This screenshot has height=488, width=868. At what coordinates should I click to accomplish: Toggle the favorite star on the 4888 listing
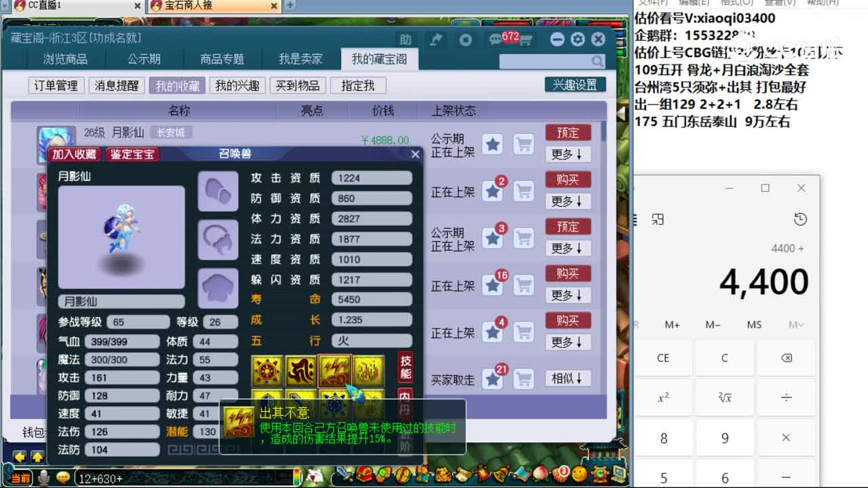point(493,144)
